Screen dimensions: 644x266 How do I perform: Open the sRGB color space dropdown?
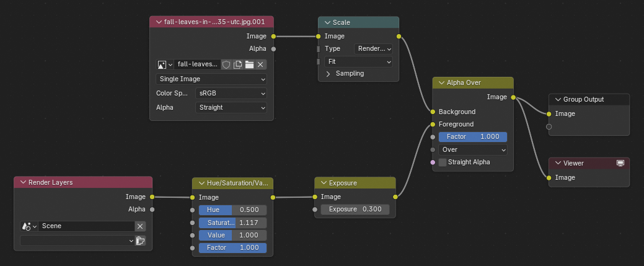pyautogui.click(x=231, y=93)
